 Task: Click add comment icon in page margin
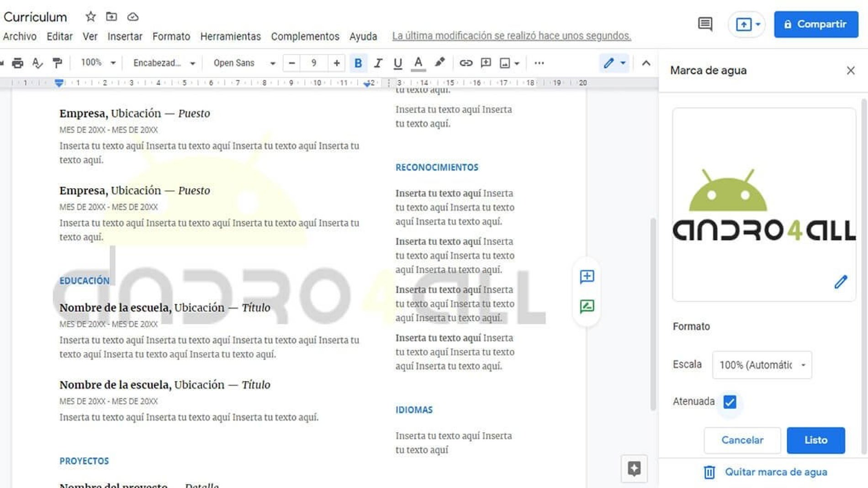pyautogui.click(x=587, y=277)
